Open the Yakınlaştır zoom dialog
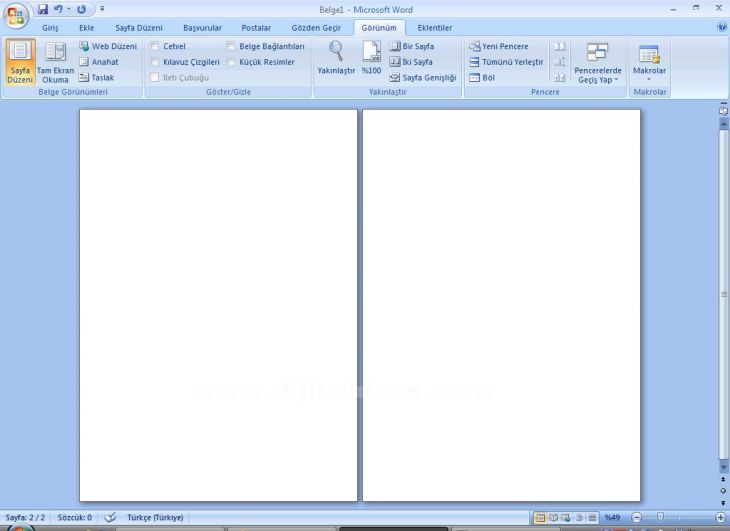The height and width of the screenshot is (531, 730). click(336, 58)
